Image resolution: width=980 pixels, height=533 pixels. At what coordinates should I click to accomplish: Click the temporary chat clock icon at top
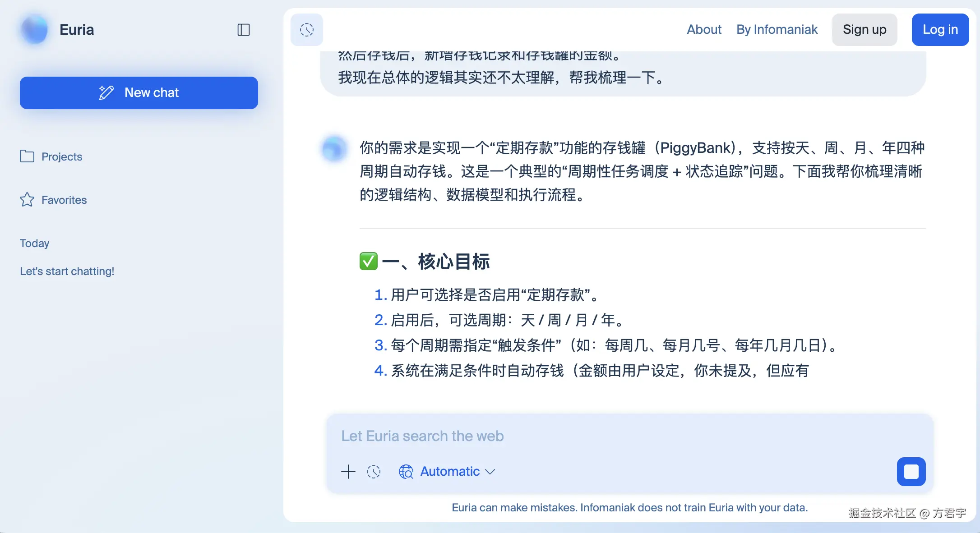click(306, 29)
